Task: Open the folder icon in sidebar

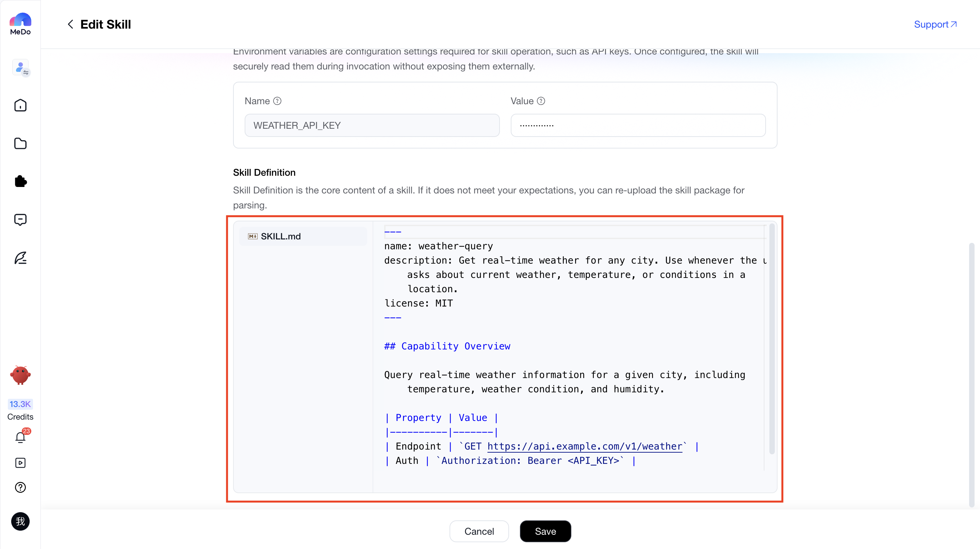Action: click(20, 143)
